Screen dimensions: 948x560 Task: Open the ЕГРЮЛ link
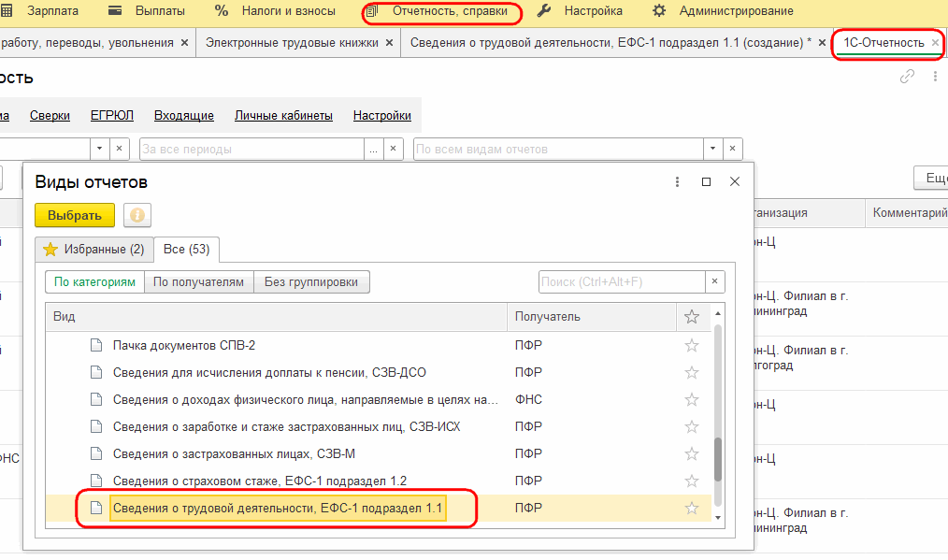click(112, 116)
